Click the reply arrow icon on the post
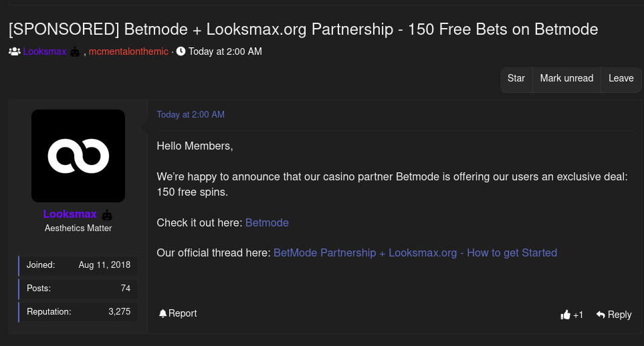The width and height of the screenshot is (644, 346). [x=601, y=315]
